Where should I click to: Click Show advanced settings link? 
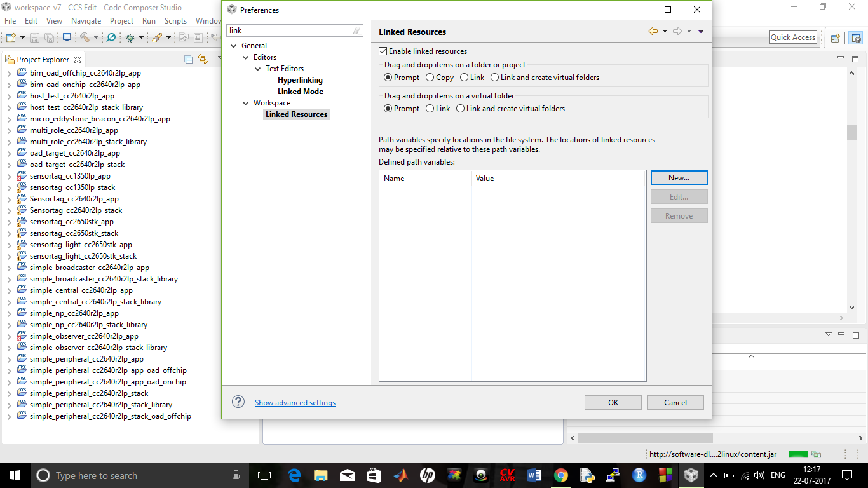[x=295, y=403]
